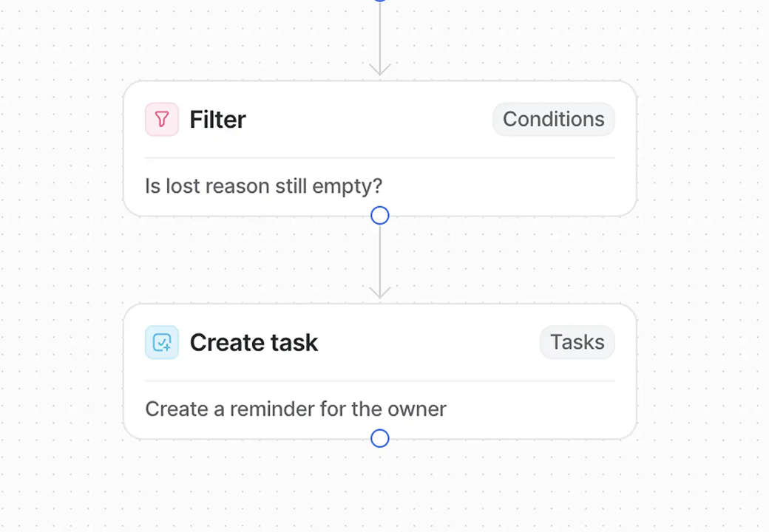Click "Create a reminder for the owner" text
This screenshot has width=769, height=532.
click(295, 409)
